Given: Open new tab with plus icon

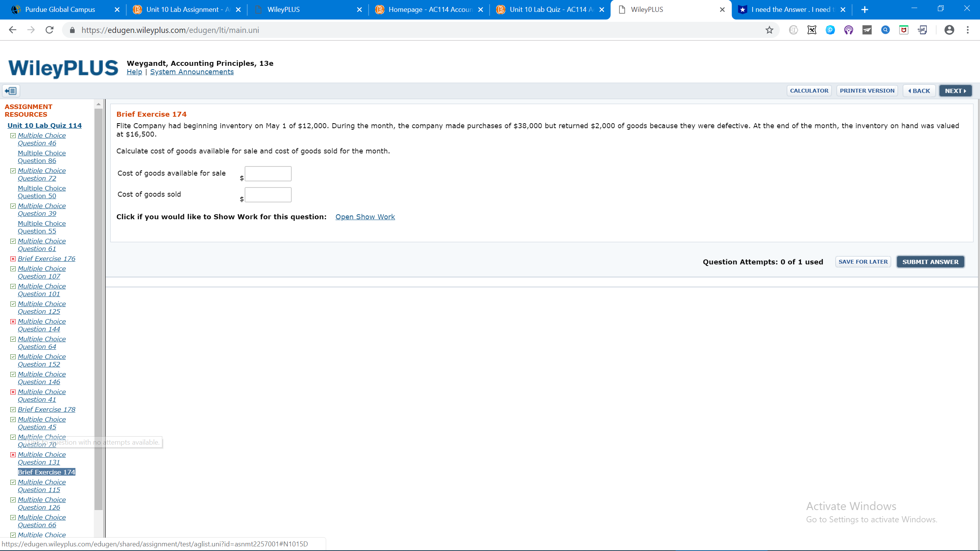Looking at the screenshot, I should tap(865, 10).
